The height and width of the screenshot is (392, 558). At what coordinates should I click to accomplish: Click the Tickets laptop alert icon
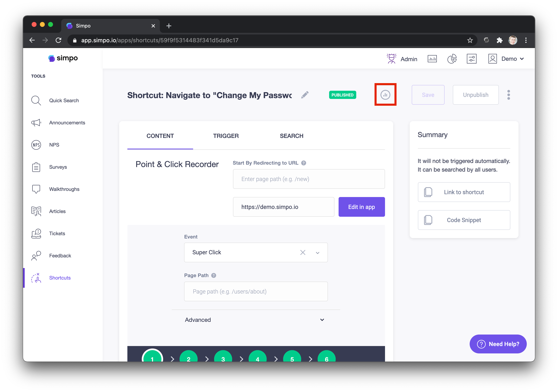tap(36, 234)
